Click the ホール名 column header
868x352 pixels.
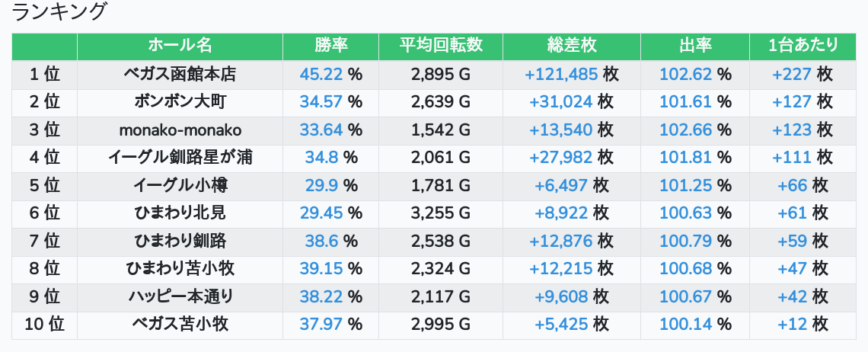pyautogui.click(x=180, y=46)
